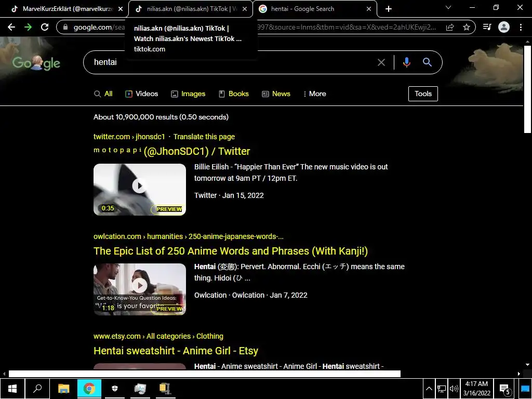Open The Epic List of 250 Anime Words result
532x399 pixels.
[x=231, y=251]
